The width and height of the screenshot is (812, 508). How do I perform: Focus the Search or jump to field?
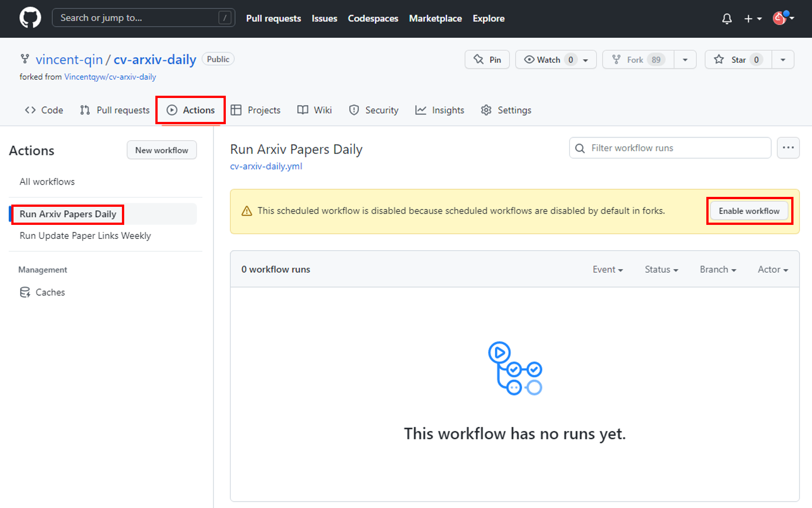tap(143, 18)
